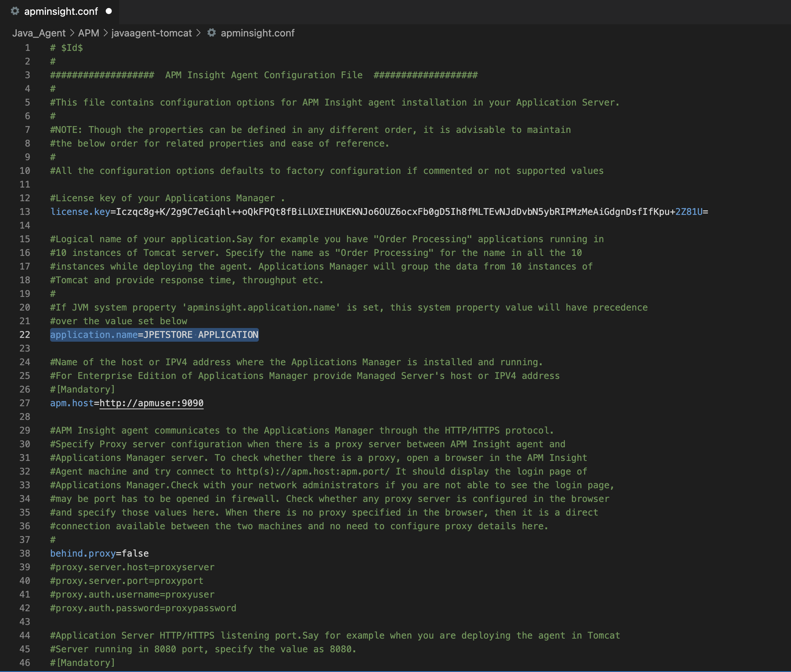Click unsaved dot indicator on tab

tap(109, 11)
